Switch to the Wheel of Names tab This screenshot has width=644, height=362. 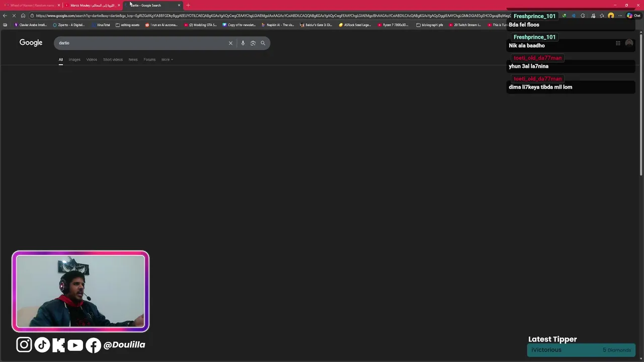pos(31,5)
